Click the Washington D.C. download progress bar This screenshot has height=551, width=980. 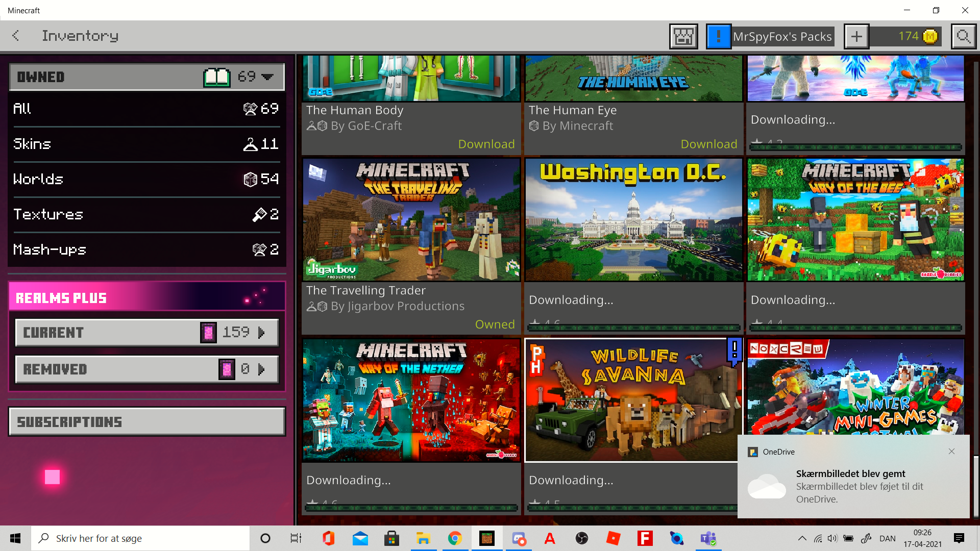coord(633,328)
